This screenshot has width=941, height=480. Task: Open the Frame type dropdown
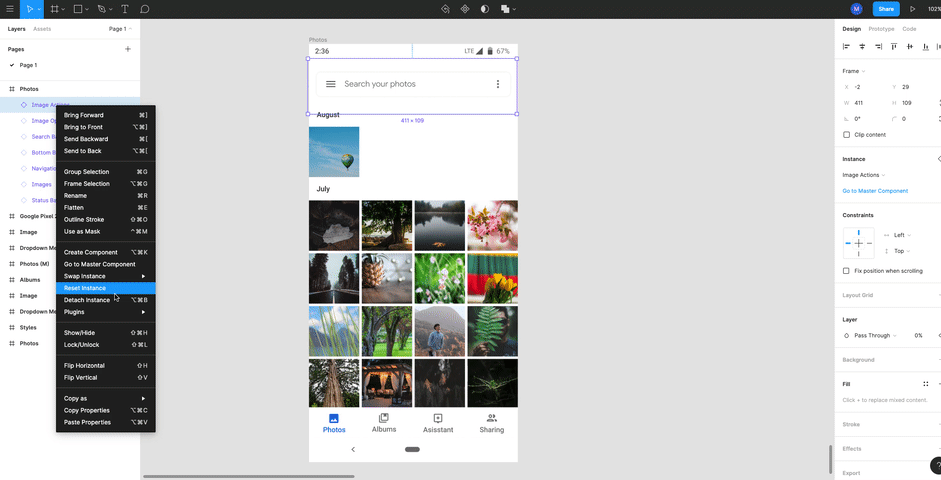853,71
